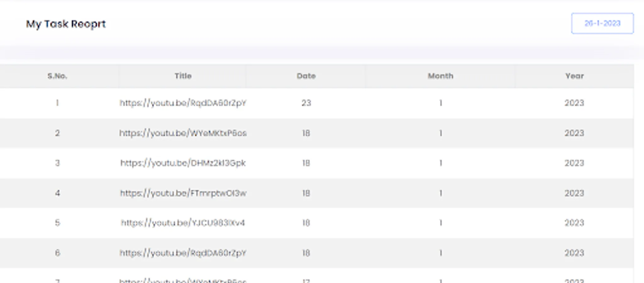Select serial number 3 cell
644x283 pixels.
click(57, 163)
